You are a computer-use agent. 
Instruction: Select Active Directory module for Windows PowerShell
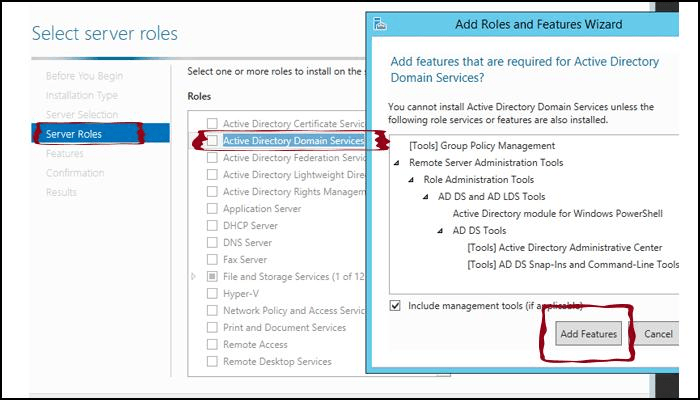click(x=558, y=213)
